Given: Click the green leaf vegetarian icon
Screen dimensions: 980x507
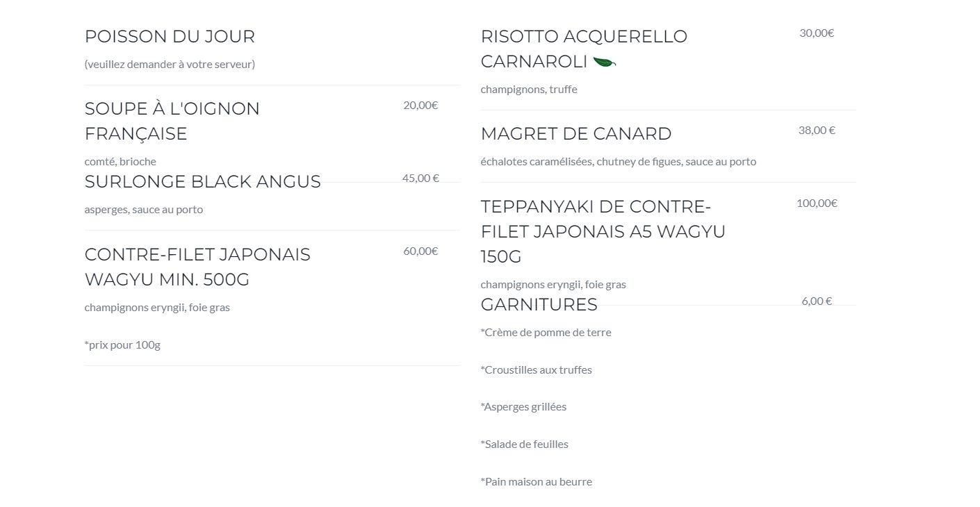Looking at the screenshot, I should (x=604, y=62).
